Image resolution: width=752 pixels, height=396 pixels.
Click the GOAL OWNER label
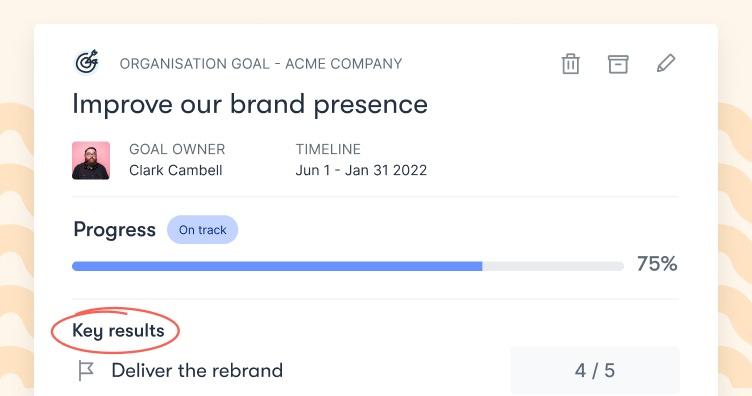pyautogui.click(x=177, y=149)
